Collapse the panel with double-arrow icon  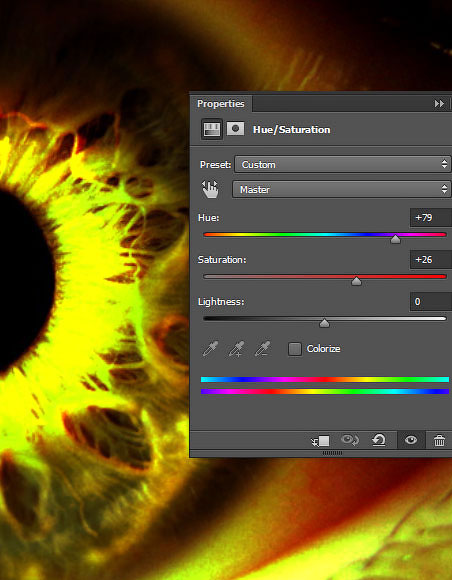pyautogui.click(x=439, y=104)
